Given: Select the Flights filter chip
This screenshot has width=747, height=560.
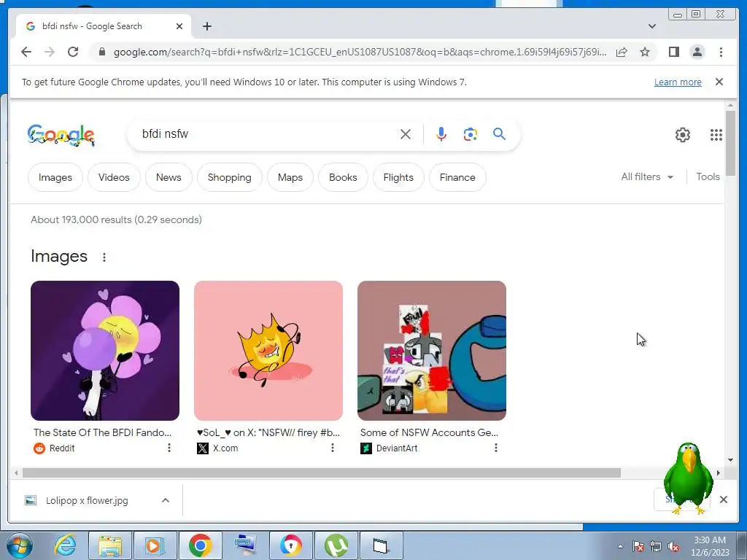Looking at the screenshot, I should 398,177.
